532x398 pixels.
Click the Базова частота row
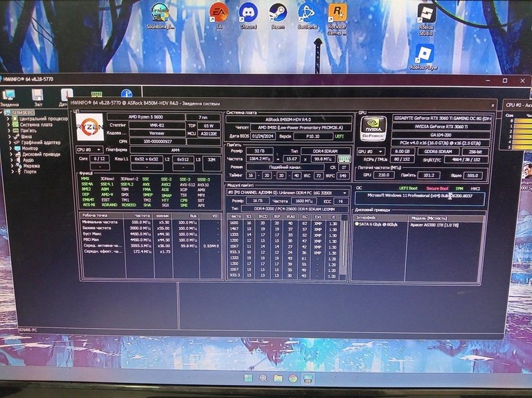[150, 228]
